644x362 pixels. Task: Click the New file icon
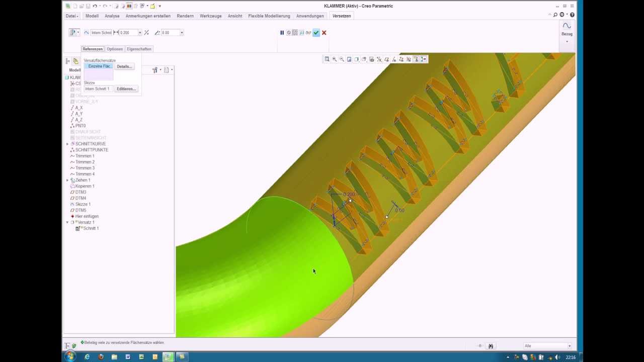75,6
